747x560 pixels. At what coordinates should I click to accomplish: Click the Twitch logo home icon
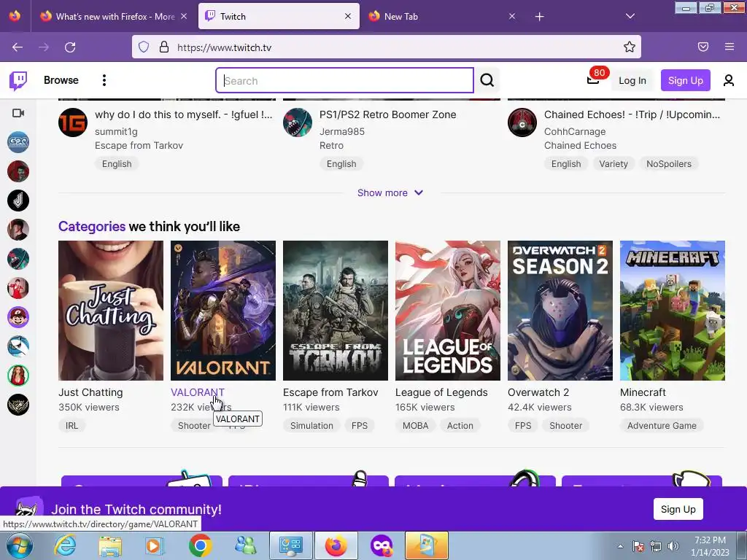coord(18,80)
